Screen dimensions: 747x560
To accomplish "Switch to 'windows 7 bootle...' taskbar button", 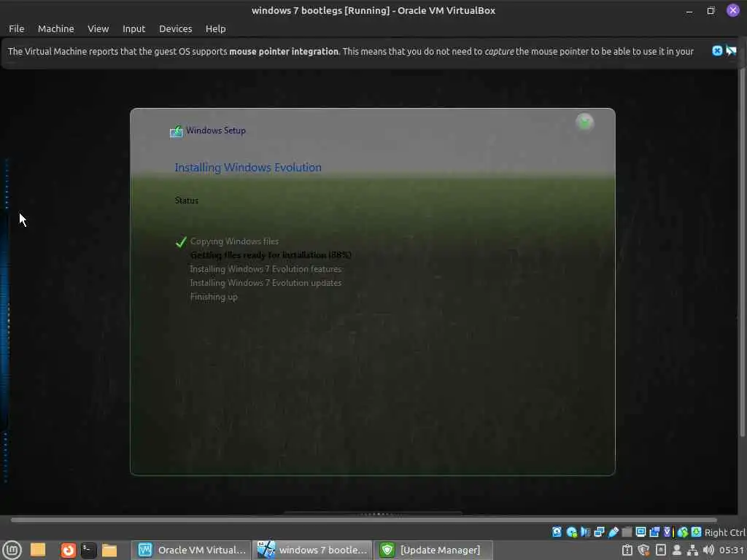I will 312,550.
